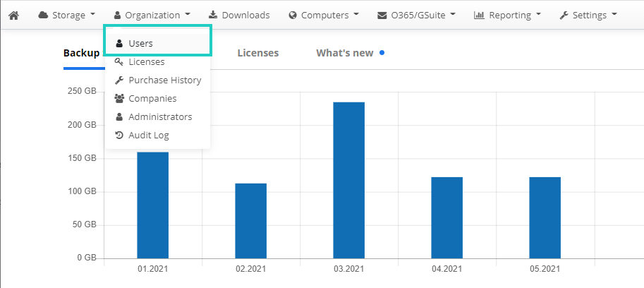
Task: Expand the O365/GSuite dropdown arrow
Action: click(453, 14)
